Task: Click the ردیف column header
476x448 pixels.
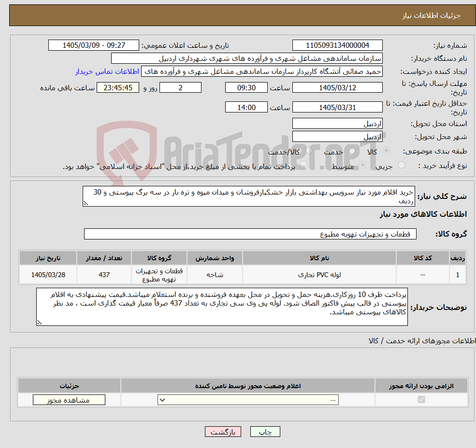Action: [x=458, y=258]
